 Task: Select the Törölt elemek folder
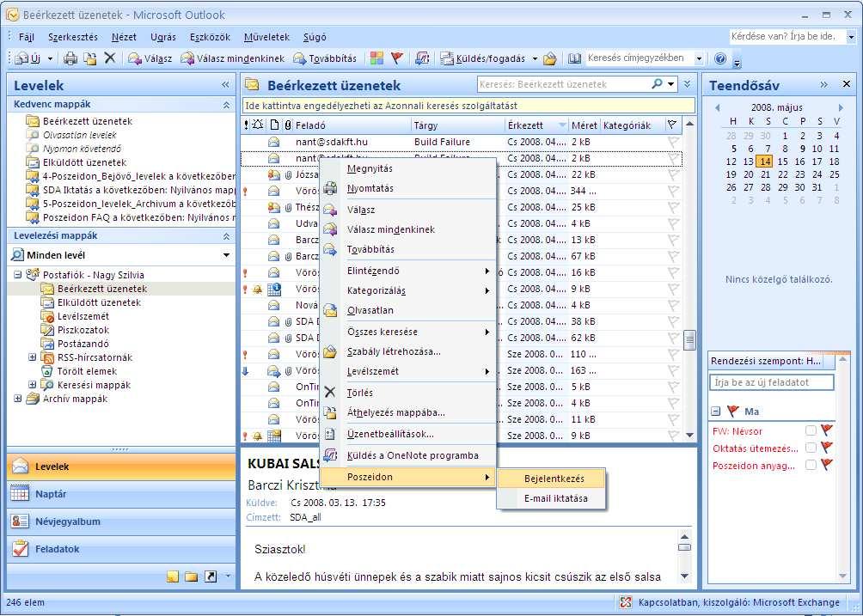[87, 371]
